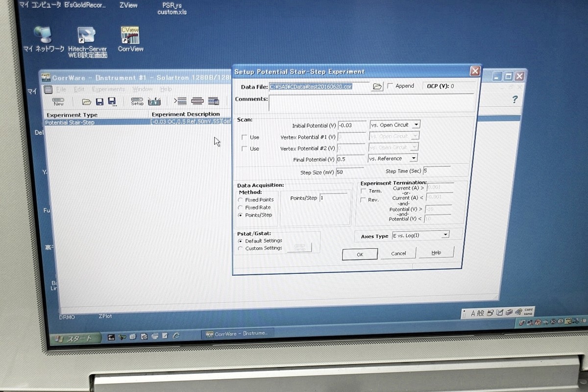Click the Step Time (Sec) field
This screenshot has width=588, height=392.
point(436,171)
